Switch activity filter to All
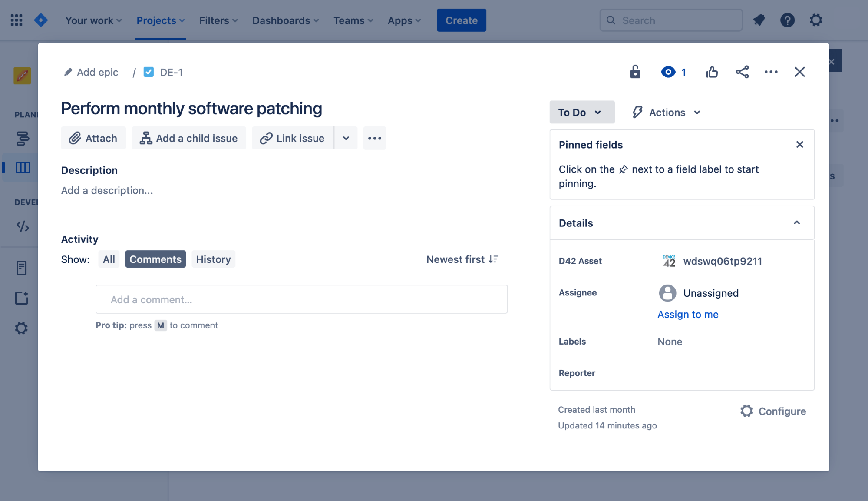The height and width of the screenshot is (501, 868). (109, 259)
